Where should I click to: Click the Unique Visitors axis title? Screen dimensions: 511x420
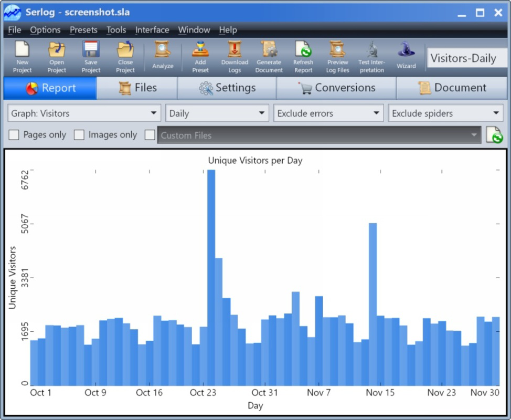12,278
